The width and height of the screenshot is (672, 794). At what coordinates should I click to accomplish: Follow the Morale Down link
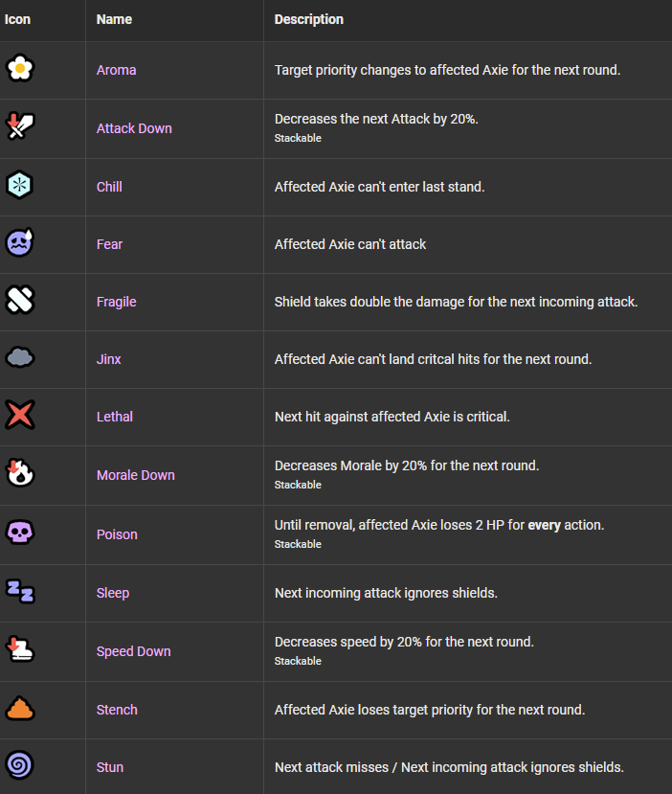point(136,475)
